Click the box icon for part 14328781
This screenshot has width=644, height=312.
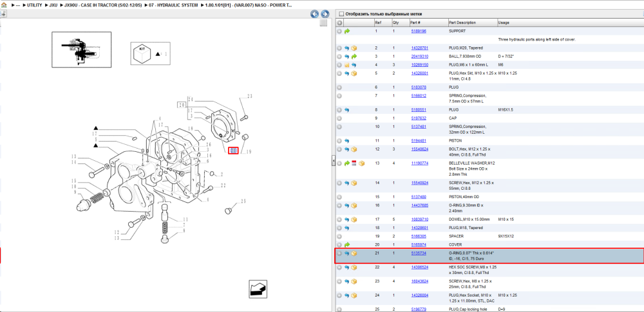point(354,48)
